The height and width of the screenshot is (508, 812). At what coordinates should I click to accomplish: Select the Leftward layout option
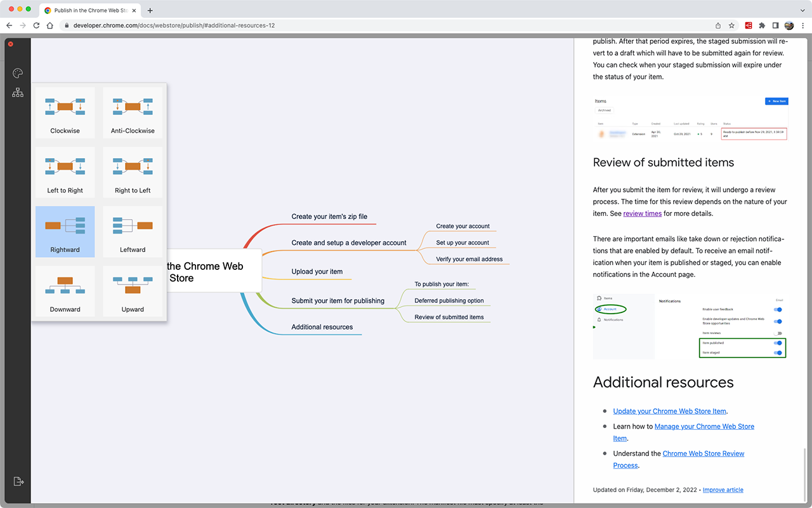(x=133, y=232)
